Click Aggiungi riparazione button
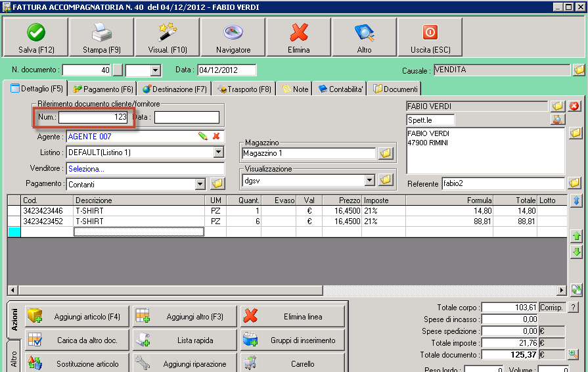The image size is (588, 372). click(x=185, y=363)
